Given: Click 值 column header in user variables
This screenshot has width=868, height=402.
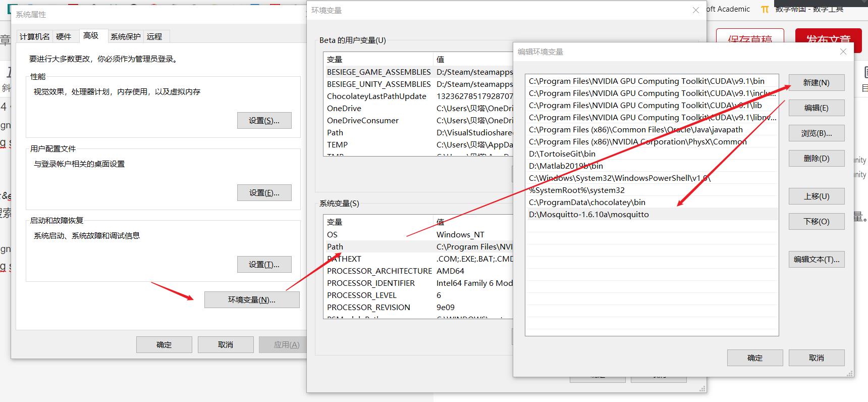Looking at the screenshot, I should [473, 59].
